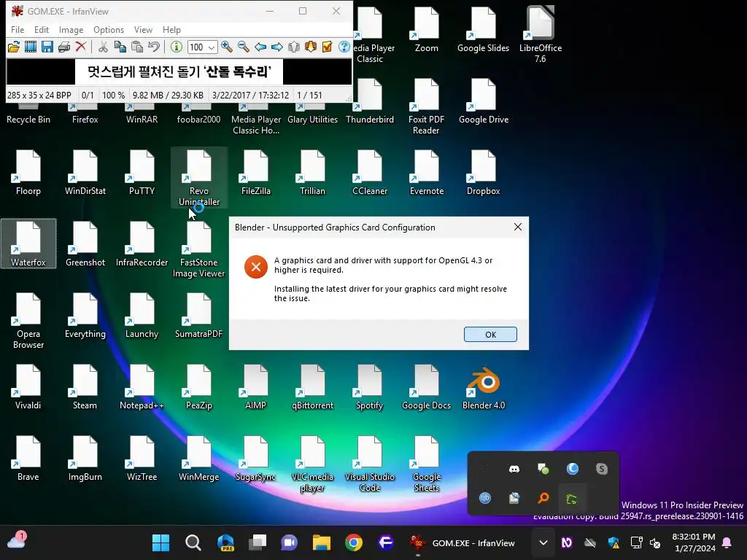
Task: Open the Help menu in IrfanView
Action: pos(171,29)
